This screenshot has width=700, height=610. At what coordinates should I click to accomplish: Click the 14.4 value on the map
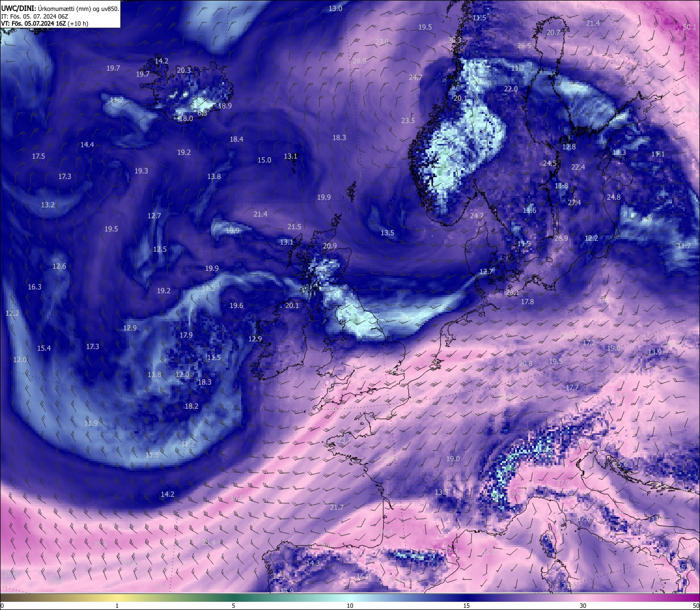pyautogui.click(x=87, y=145)
